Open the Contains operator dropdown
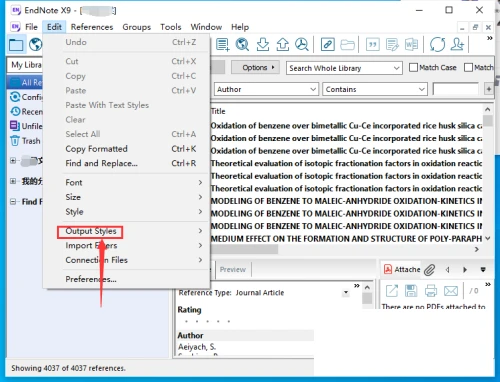Screen dimensions: 500x382 (375, 89)
